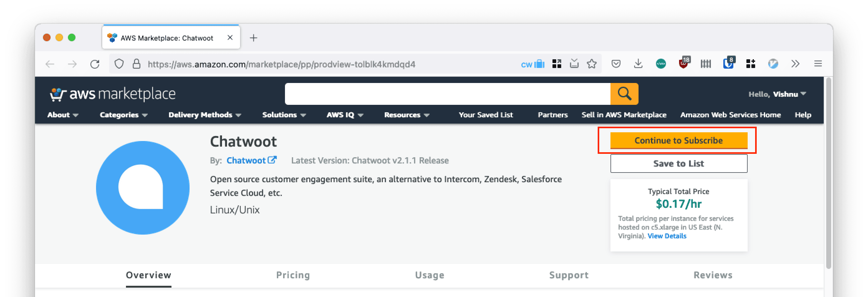This screenshot has width=868, height=297.
Task: Click the green round extension icon
Action: click(x=661, y=64)
